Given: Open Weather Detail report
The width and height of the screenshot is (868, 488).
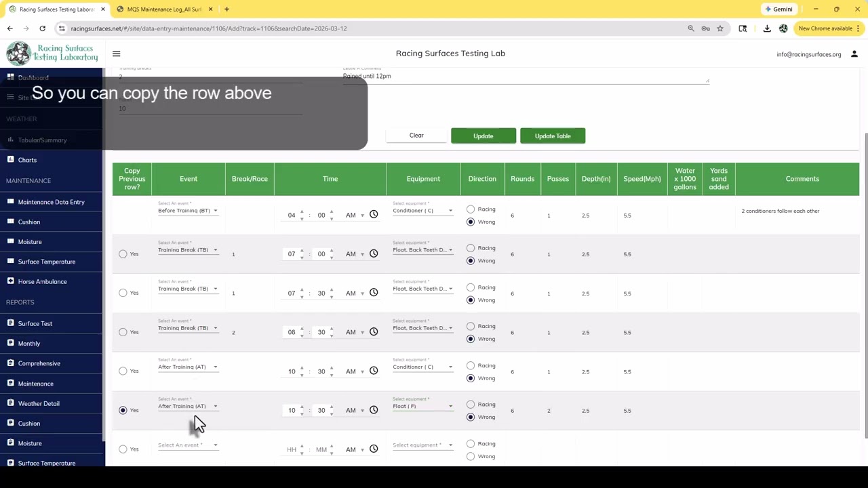Looking at the screenshot, I should coord(39,403).
